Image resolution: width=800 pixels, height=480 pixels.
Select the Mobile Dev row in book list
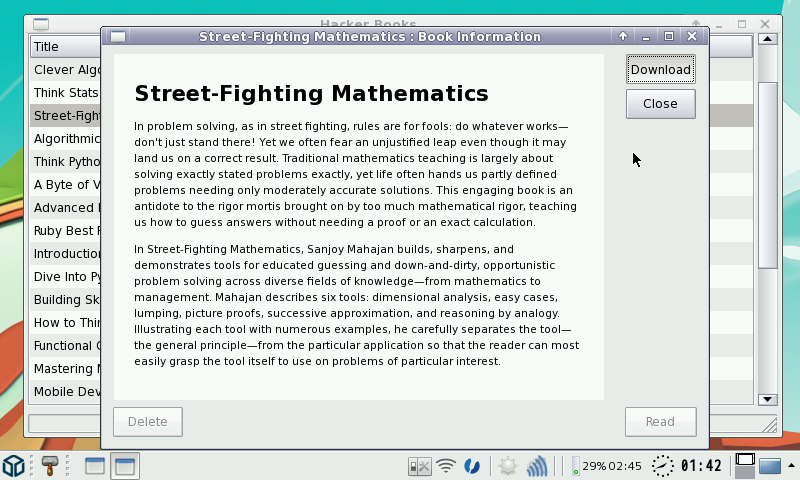coord(65,391)
